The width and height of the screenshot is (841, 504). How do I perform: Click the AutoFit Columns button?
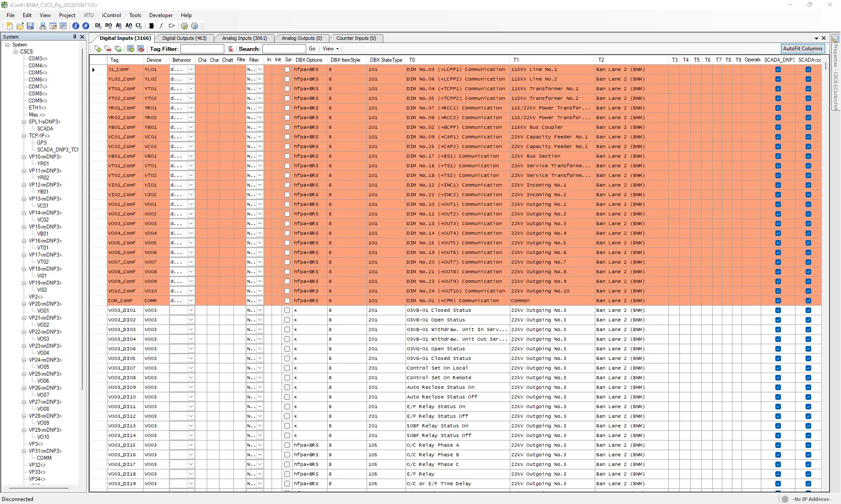pyautogui.click(x=803, y=49)
